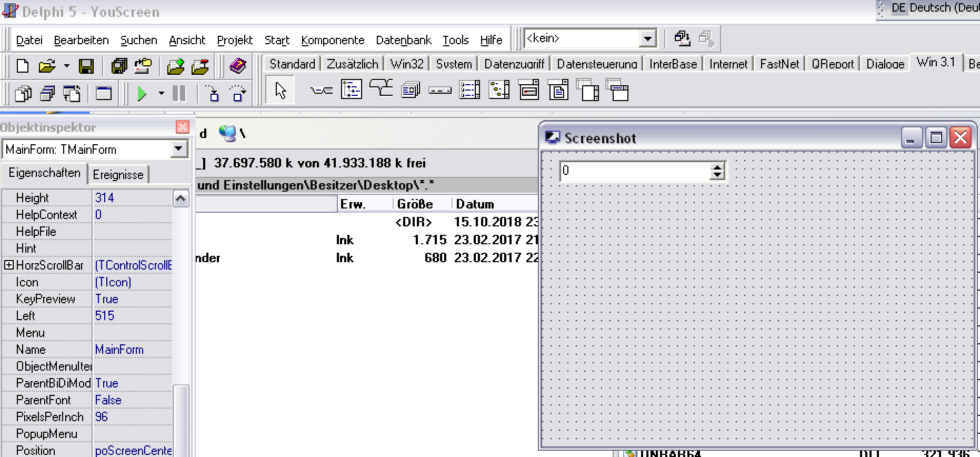Screen dimensions: 980x457
Task: Click the Open file folder icon
Action: coord(47,66)
